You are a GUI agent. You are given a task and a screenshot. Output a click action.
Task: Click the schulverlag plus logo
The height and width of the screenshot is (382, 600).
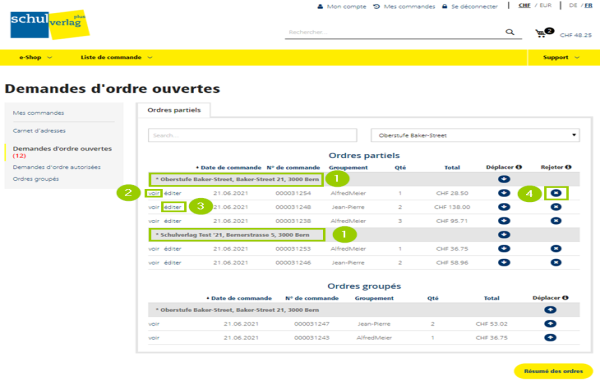coord(49,24)
